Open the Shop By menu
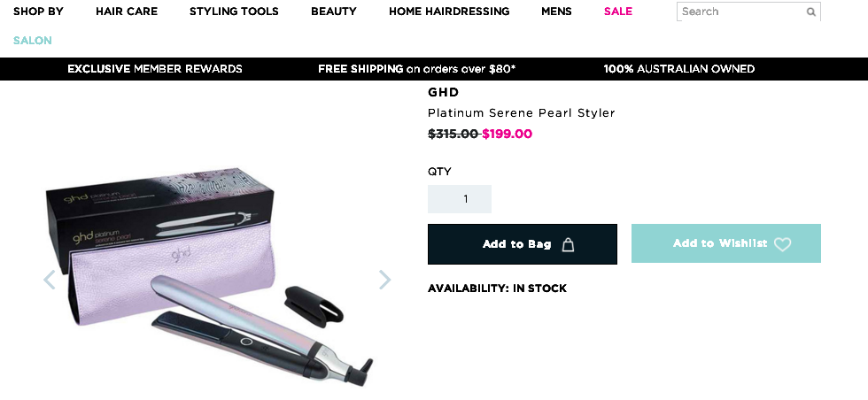 click(38, 12)
